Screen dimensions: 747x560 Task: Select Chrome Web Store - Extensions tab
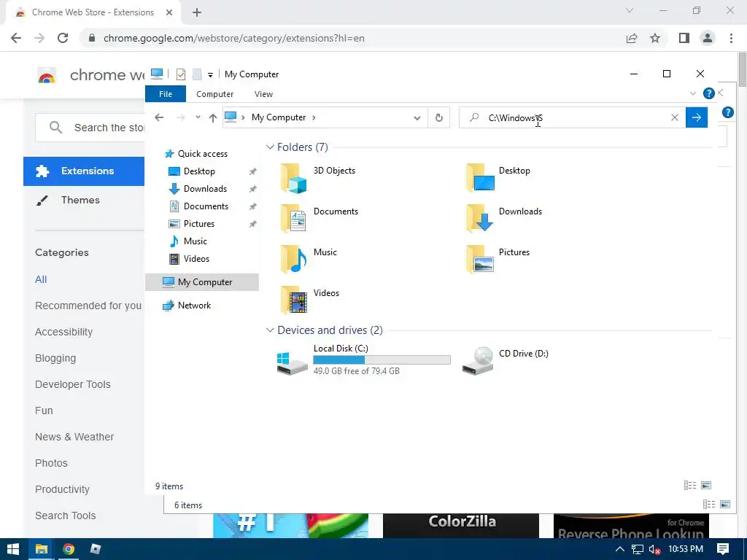[93, 12]
